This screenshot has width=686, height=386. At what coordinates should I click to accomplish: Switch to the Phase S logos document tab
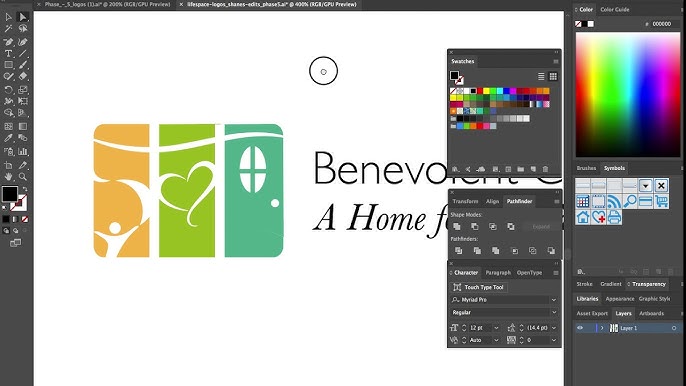107,4
